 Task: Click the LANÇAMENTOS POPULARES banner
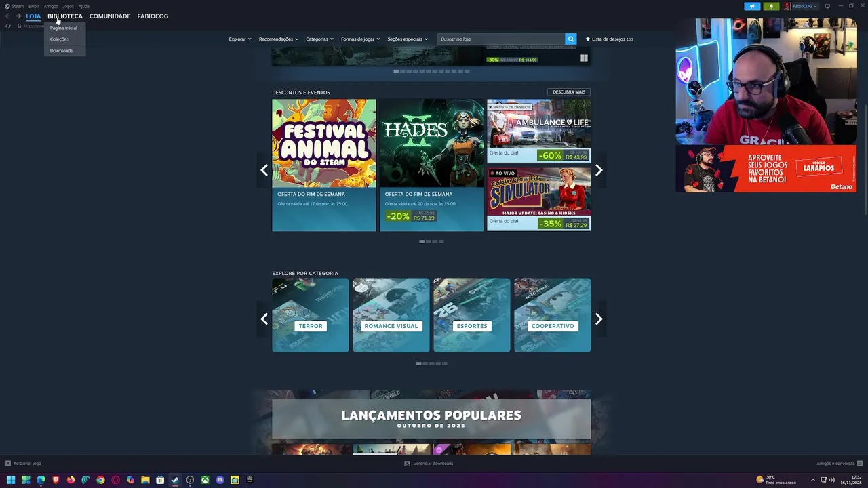[431, 419]
